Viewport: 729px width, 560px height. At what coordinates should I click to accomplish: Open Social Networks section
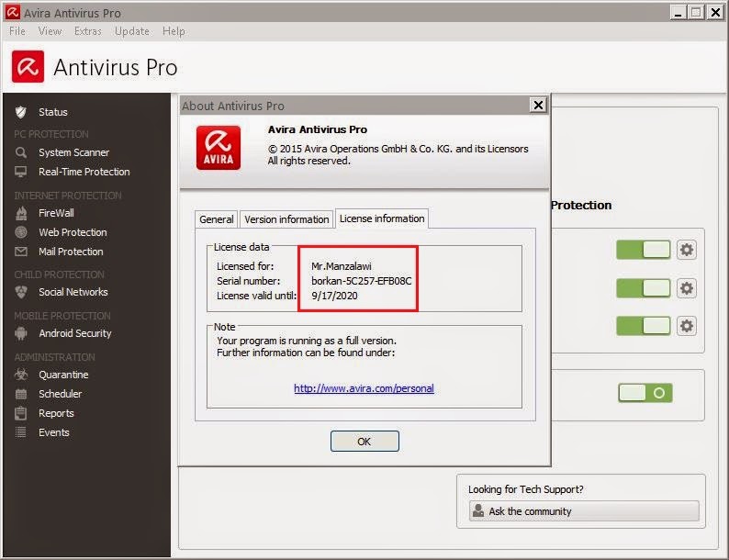73,292
